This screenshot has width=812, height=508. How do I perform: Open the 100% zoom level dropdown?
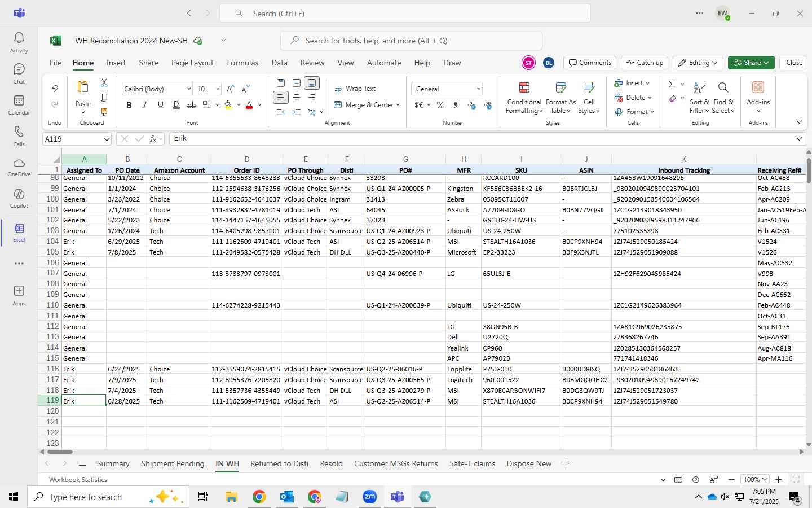pyautogui.click(x=756, y=479)
